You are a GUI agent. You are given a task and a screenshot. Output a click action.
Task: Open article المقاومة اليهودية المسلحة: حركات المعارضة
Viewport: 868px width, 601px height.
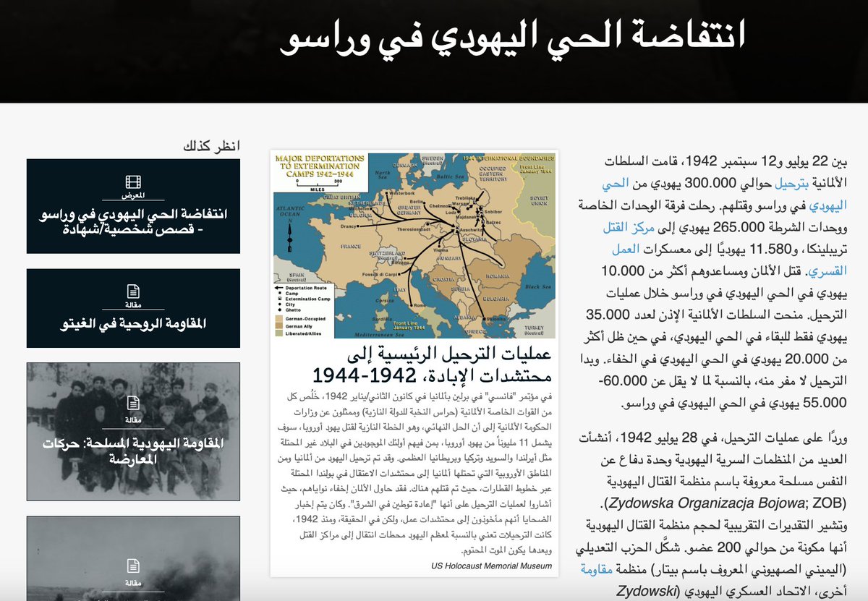click(x=133, y=432)
